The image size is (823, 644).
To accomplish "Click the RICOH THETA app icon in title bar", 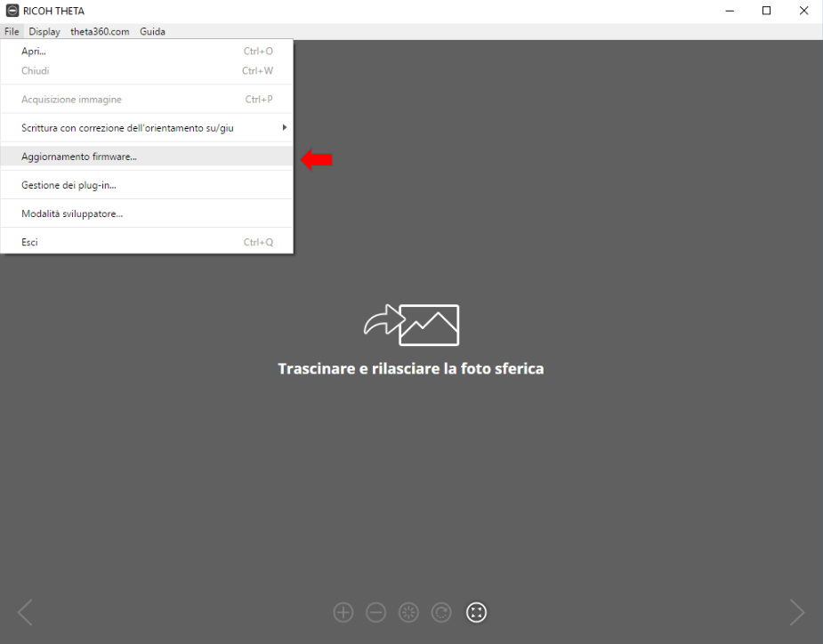I will (x=12, y=11).
